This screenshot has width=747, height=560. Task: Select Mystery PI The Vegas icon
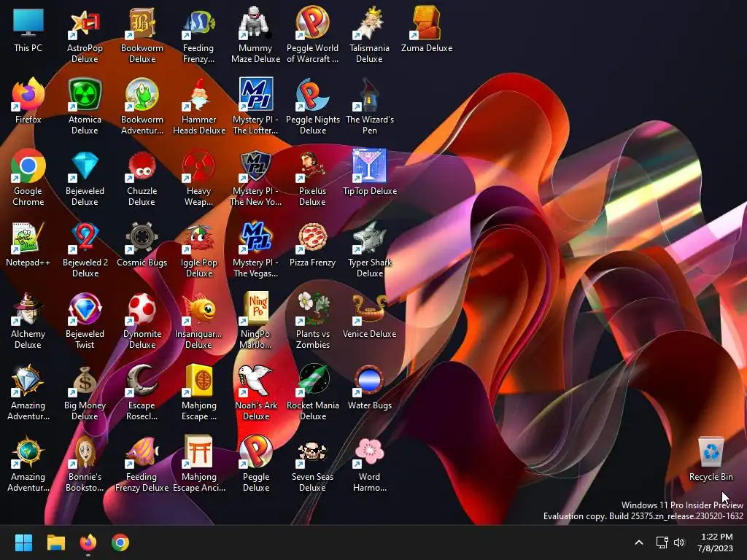click(255, 237)
